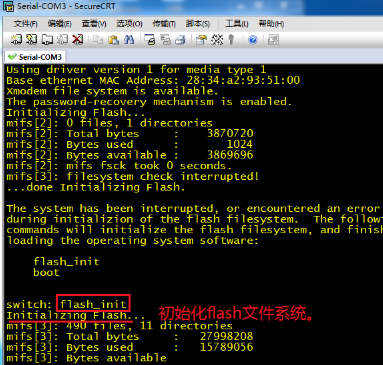
Task: Open the 传输(T) menu
Action: pos(164,24)
